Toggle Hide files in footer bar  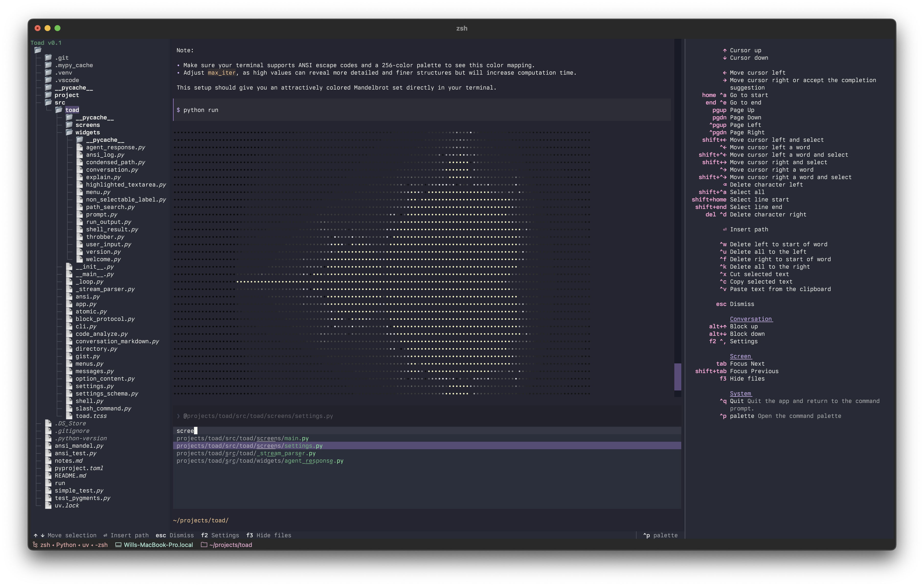[x=269, y=535]
